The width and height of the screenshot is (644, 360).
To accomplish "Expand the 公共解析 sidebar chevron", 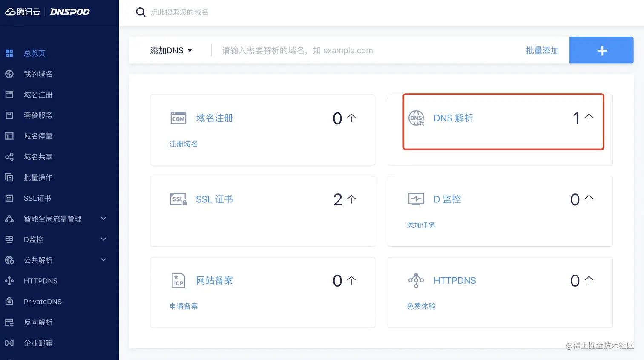I will 103,260.
